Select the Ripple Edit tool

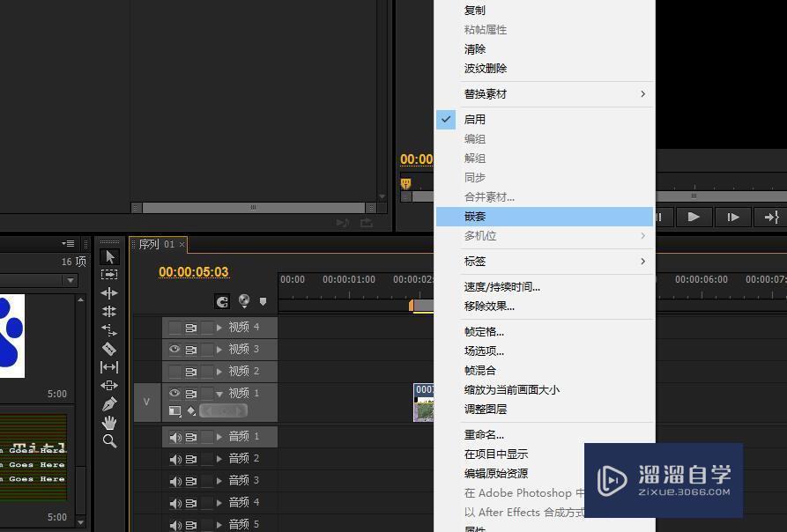point(110,292)
